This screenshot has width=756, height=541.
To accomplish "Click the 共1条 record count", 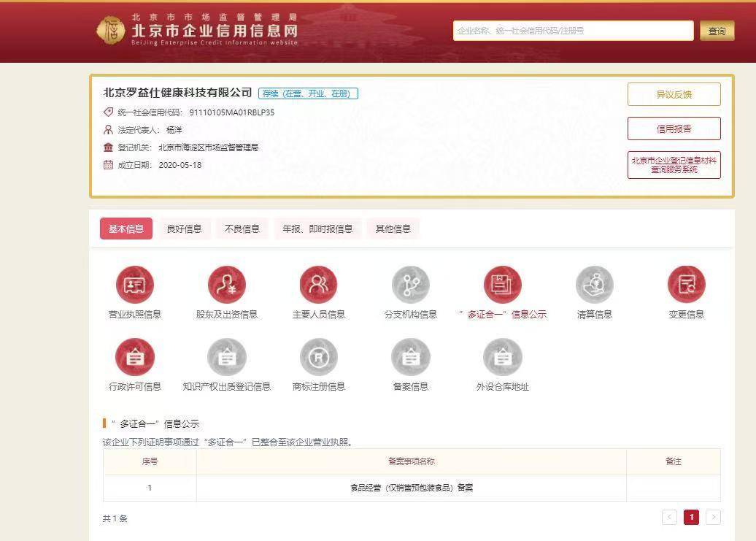I will point(115,518).
